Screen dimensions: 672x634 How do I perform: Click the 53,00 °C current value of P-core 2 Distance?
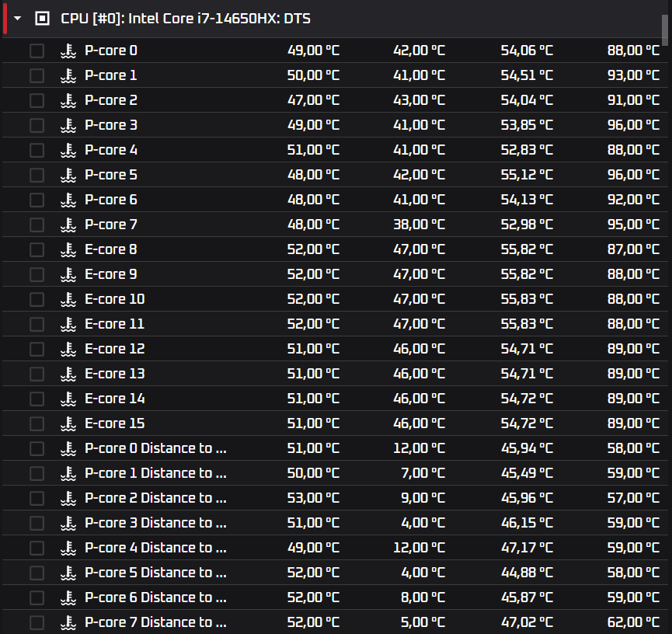pos(313,498)
